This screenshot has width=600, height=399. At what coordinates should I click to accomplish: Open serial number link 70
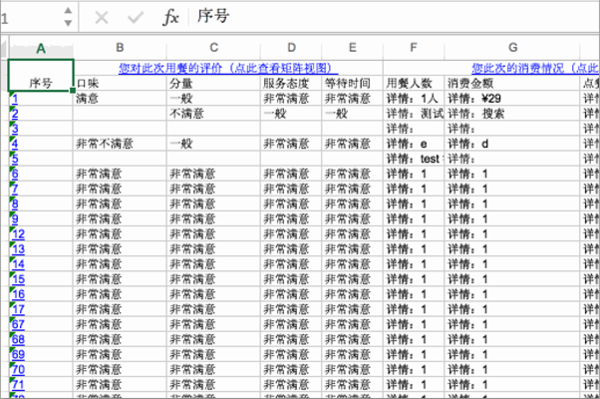18,370
